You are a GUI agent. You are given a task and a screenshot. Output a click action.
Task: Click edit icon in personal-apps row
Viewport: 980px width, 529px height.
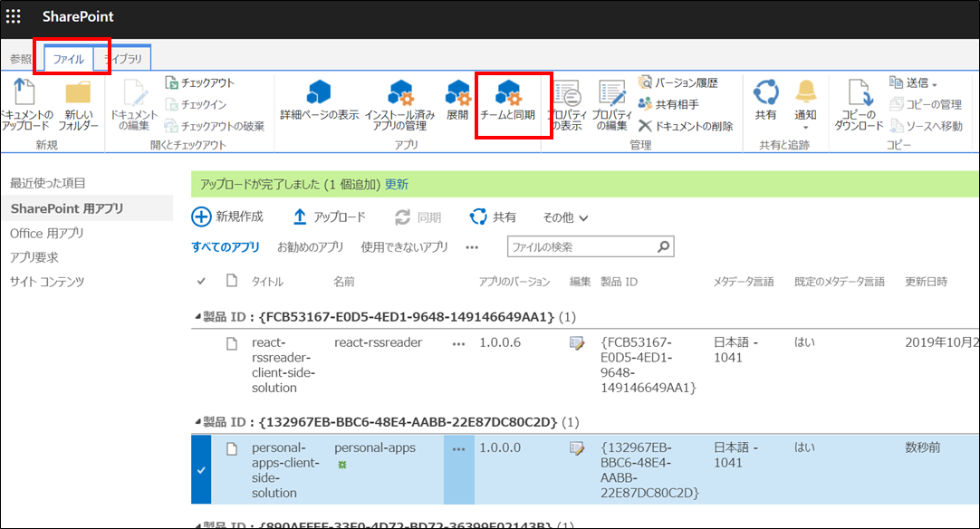[576, 447]
